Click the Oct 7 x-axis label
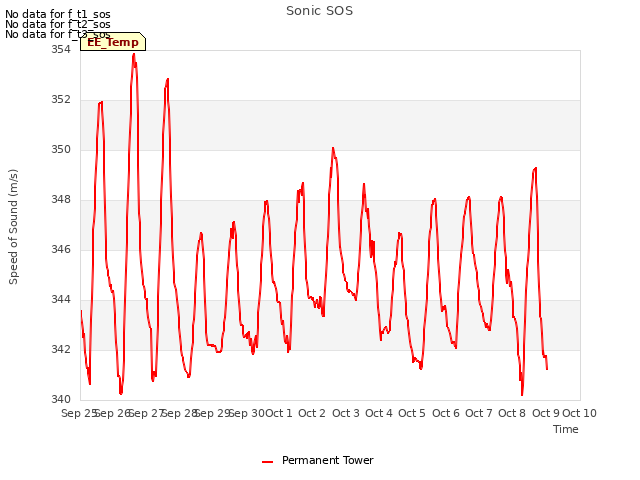The height and width of the screenshot is (480, 640). coord(479,413)
